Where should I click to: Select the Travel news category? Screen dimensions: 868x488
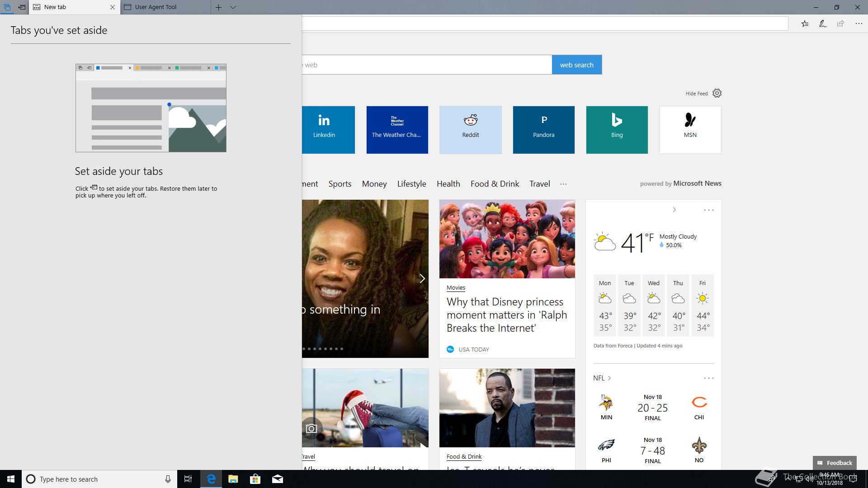(540, 184)
